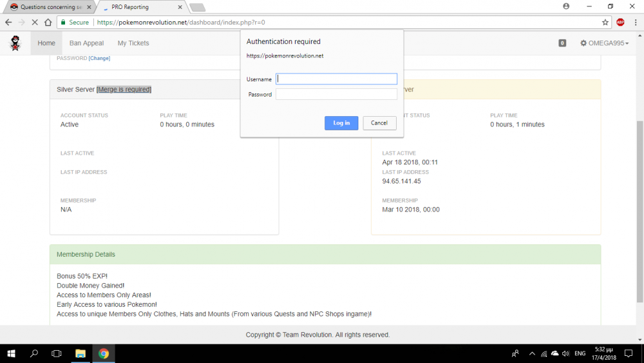Click the Chrome taskbar icon
Screen dimensions: 644x363
coord(104,353)
